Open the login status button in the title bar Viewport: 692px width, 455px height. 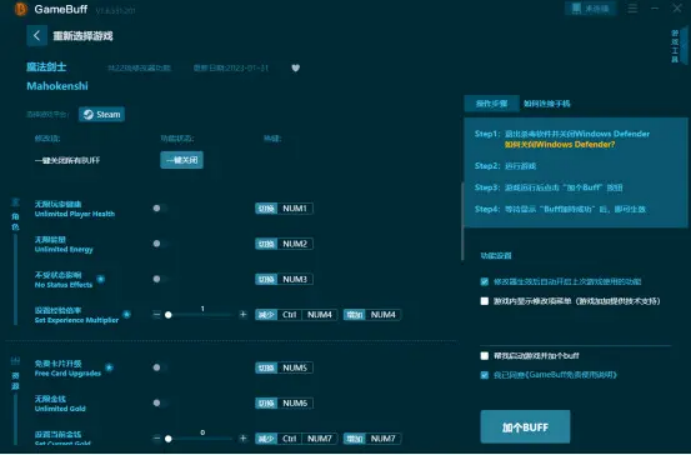coord(590,8)
